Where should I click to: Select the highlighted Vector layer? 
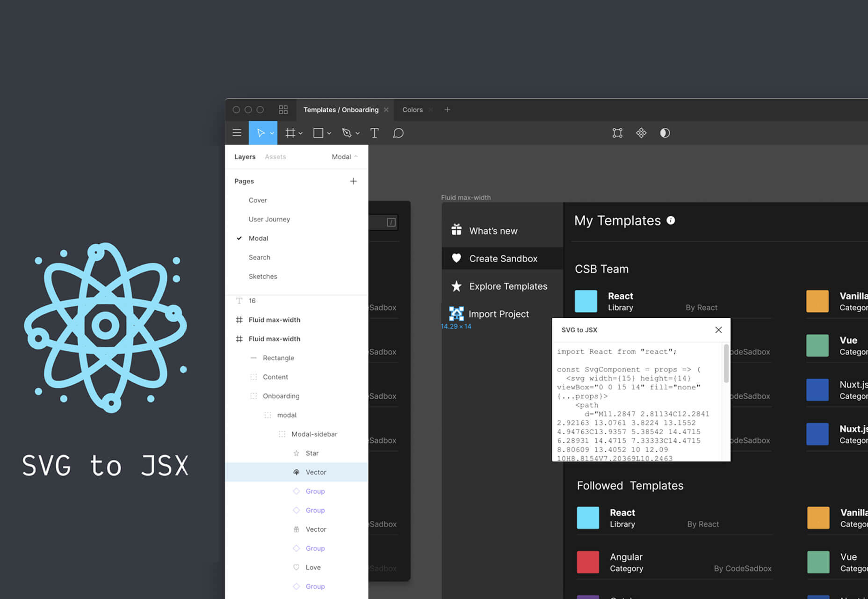(x=316, y=472)
